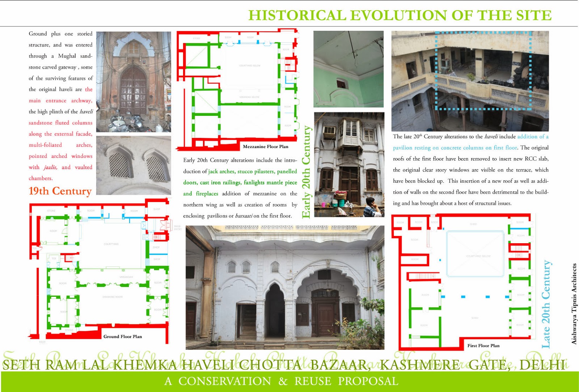This screenshot has height=392, width=579.
Task: Open the facade photo with wooden balcony window
Action: pyautogui.click(x=349, y=164)
